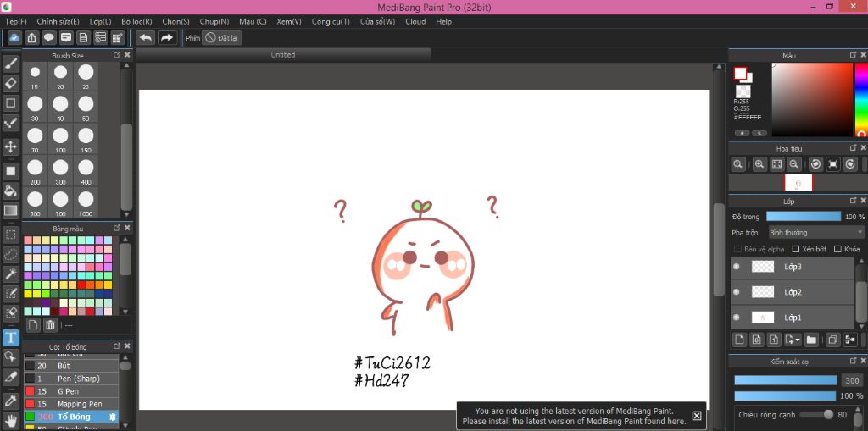Screen dimensions: 868x431
Task: Click the Navigator canvas thumbnail
Action: (x=798, y=182)
